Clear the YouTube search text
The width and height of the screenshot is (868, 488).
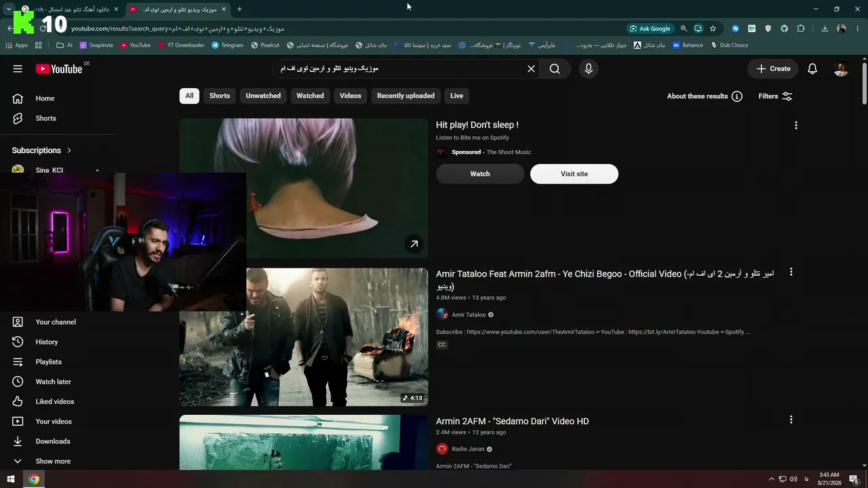(531, 68)
